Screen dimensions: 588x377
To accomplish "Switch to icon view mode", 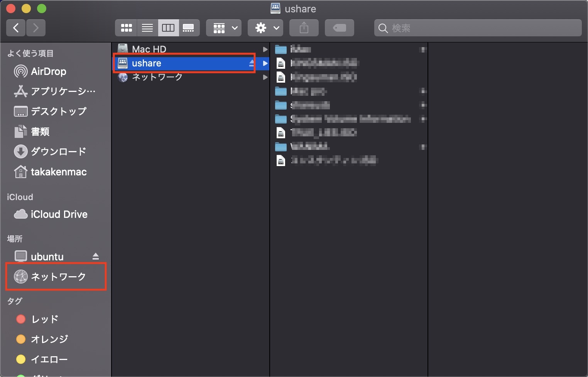I will pos(126,28).
